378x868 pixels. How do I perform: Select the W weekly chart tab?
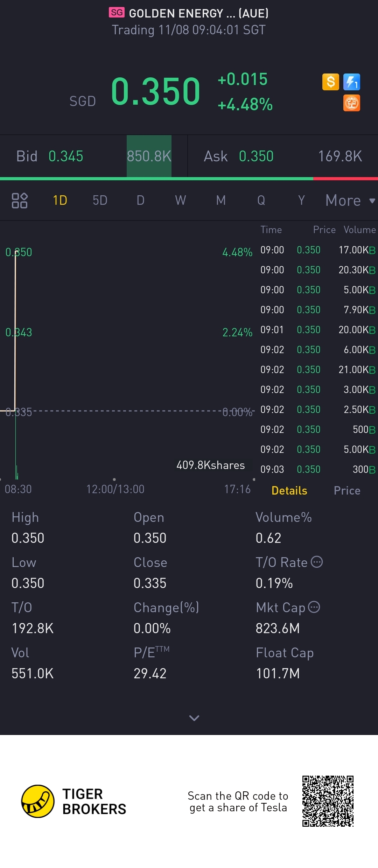[180, 201]
